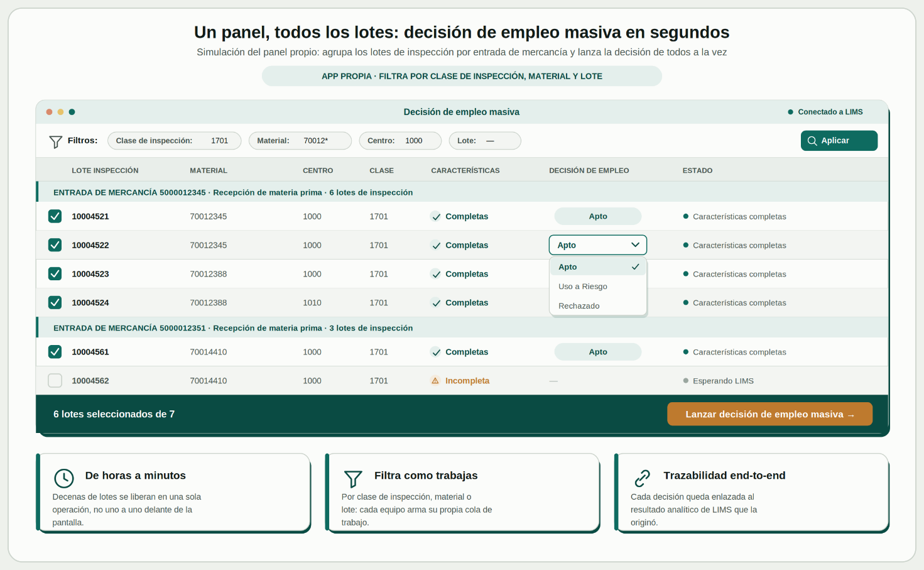Click the Incompleta label for lot 10004562
The image size is (924, 570).
click(467, 381)
